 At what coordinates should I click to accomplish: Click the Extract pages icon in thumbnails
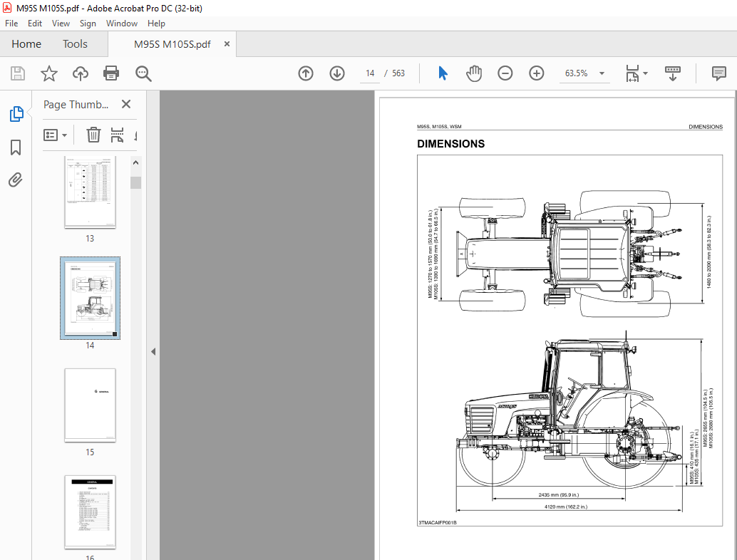coord(117,135)
